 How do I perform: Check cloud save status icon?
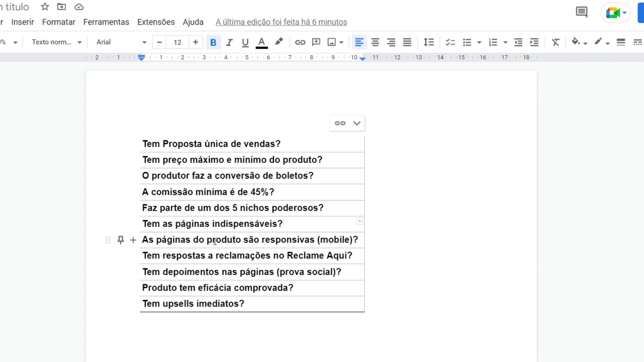(79, 7)
